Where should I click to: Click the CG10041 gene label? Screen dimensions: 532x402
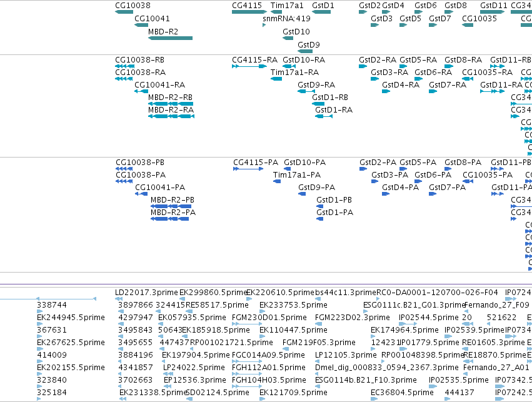(x=152, y=19)
